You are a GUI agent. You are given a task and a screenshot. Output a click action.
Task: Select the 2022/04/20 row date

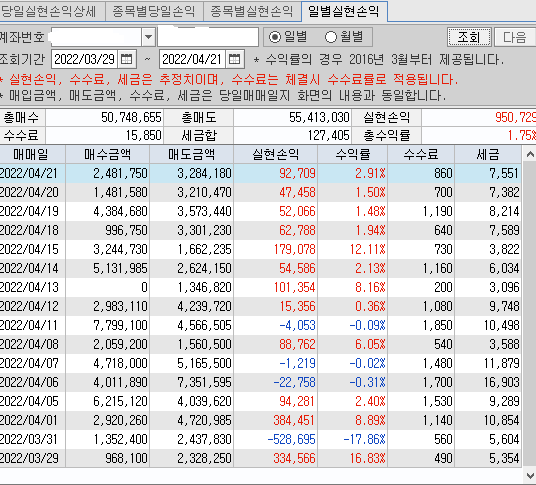tap(29, 192)
